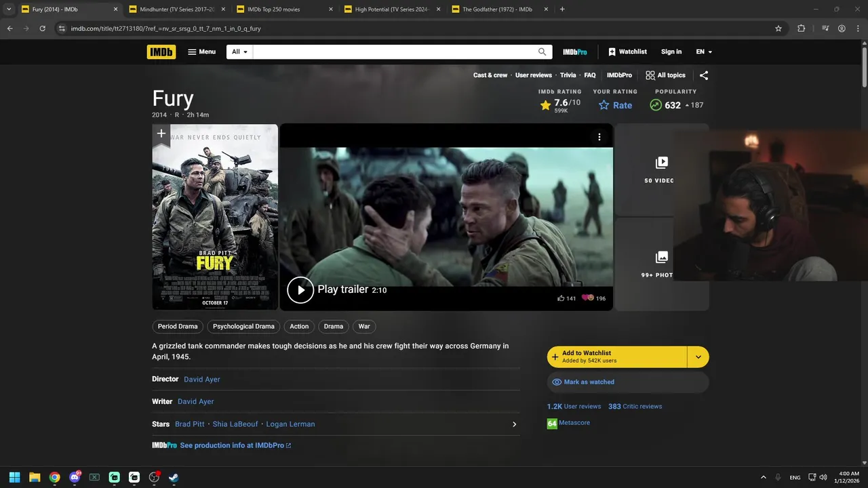Screen dimensions: 868x488
Task: Open the browser extensions menu
Action: click(802, 28)
